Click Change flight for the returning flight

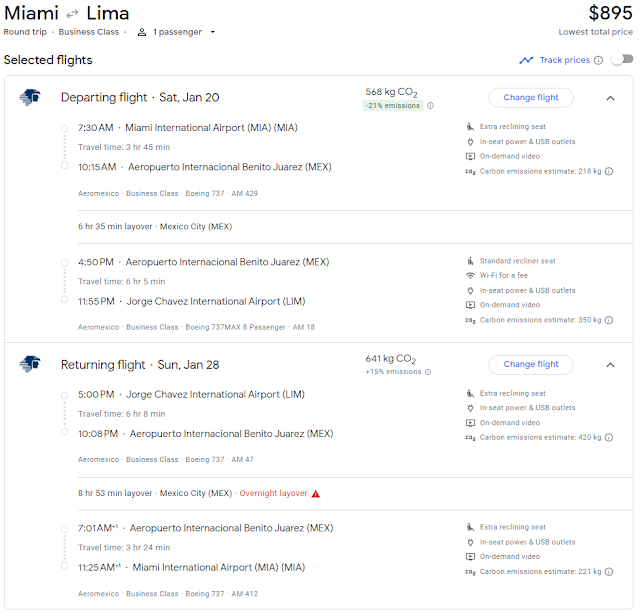[x=531, y=364]
